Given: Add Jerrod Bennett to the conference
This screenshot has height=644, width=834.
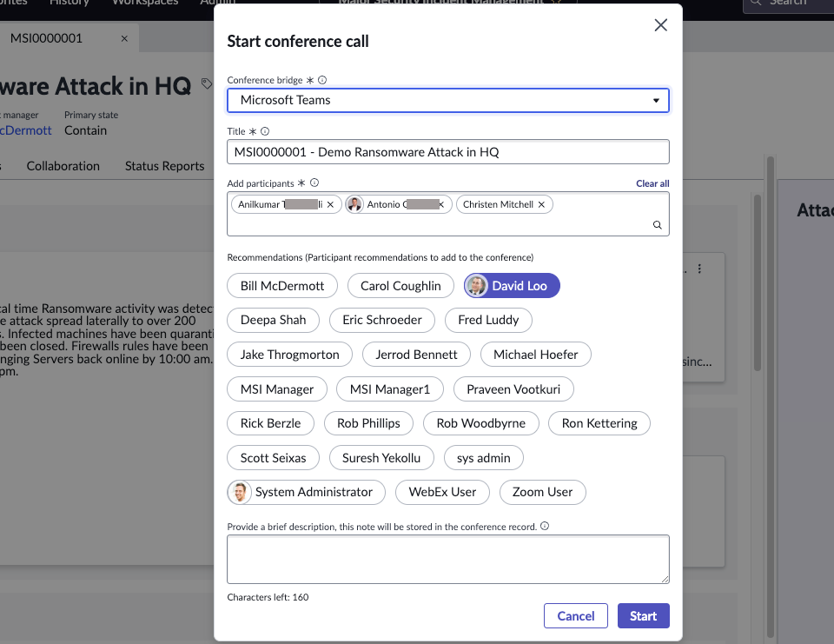Looking at the screenshot, I should (416, 355).
